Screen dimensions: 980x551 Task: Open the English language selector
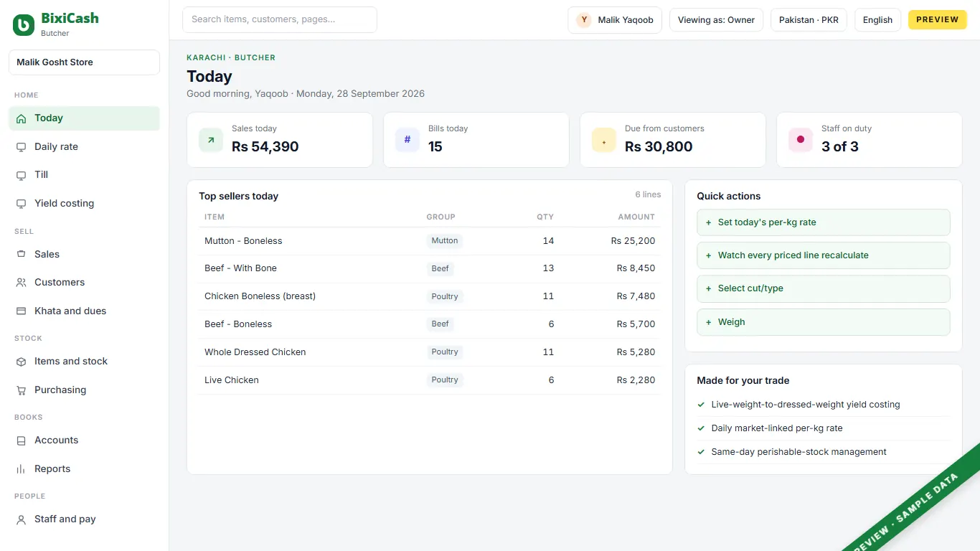click(877, 20)
